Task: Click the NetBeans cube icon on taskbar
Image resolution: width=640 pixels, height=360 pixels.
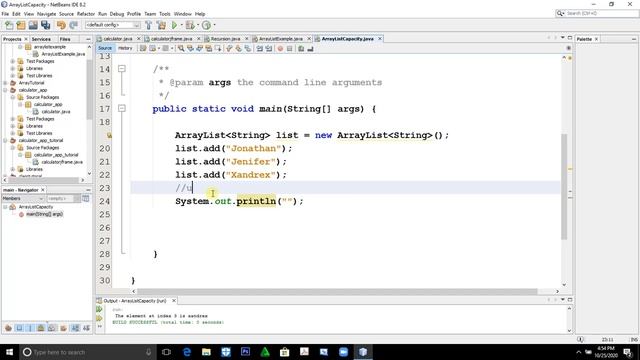Action: 363,352
